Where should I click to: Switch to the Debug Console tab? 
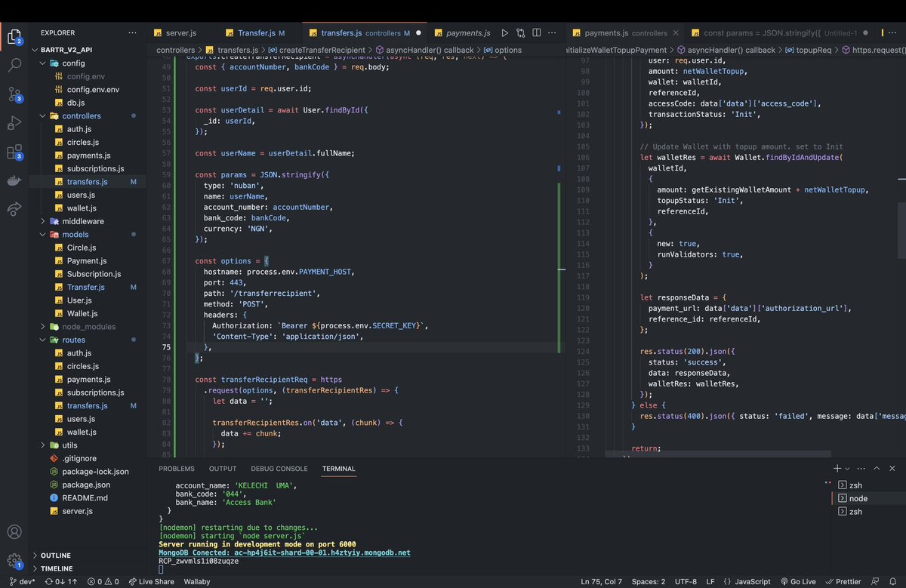(x=279, y=469)
